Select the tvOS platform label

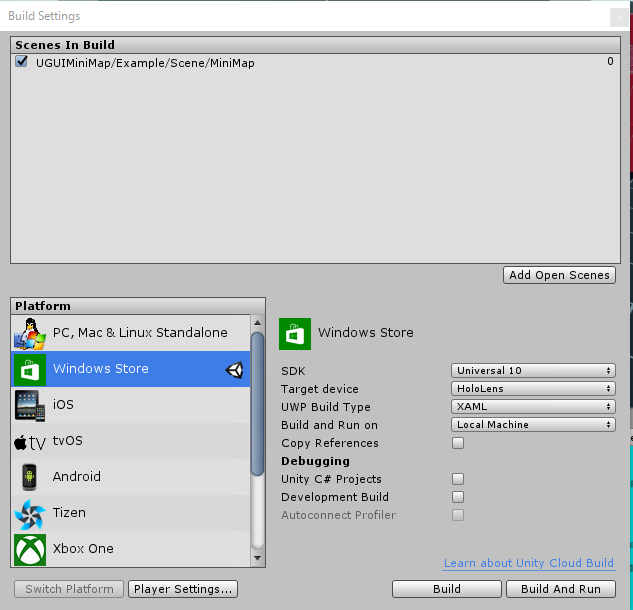tap(67, 440)
